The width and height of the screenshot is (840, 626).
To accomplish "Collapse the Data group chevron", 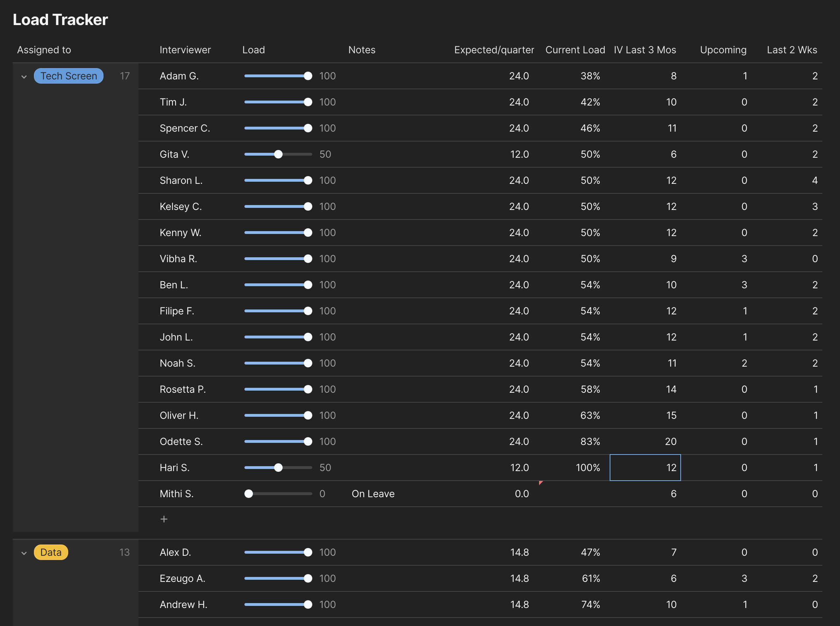I will 24,553.
